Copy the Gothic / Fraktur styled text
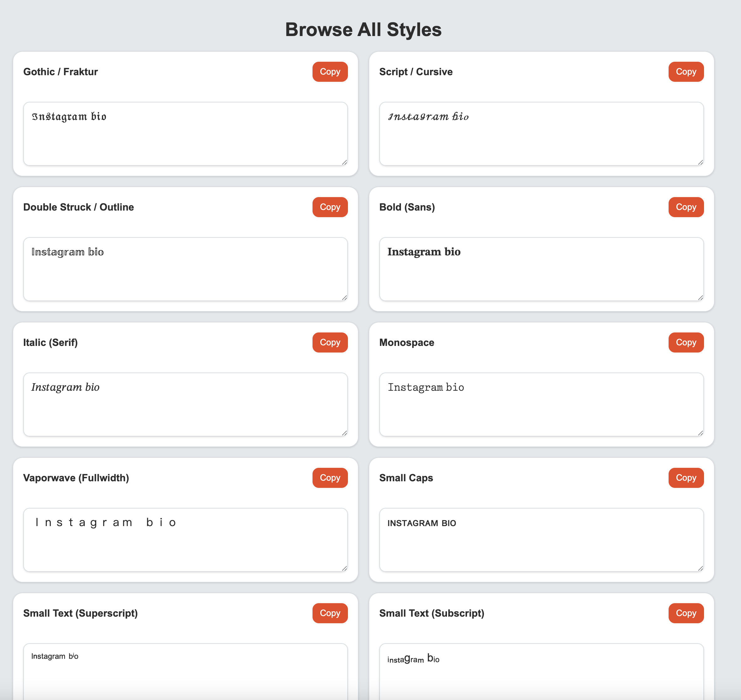The height and width of the screenshot is (700, 741). (330, 72)
